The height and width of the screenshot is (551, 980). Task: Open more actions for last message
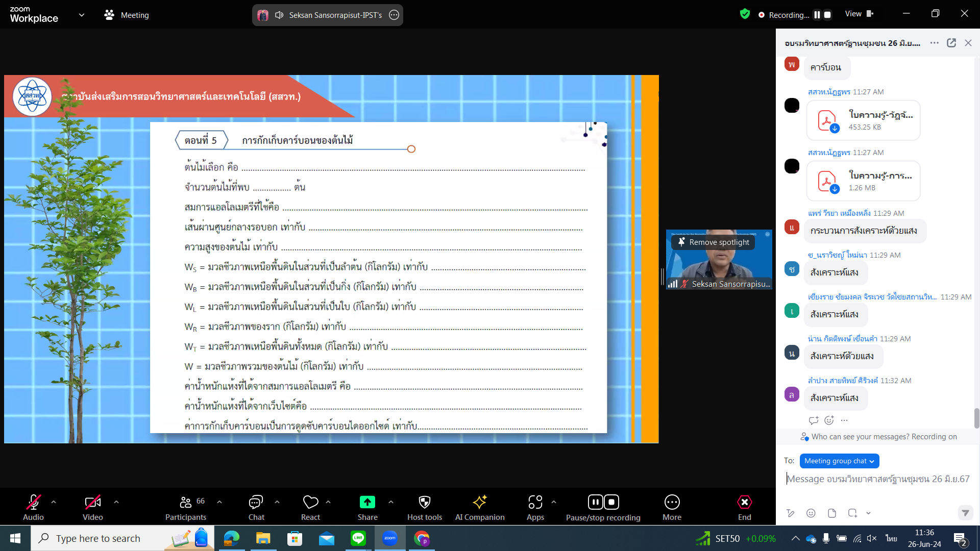click(844, 420)
